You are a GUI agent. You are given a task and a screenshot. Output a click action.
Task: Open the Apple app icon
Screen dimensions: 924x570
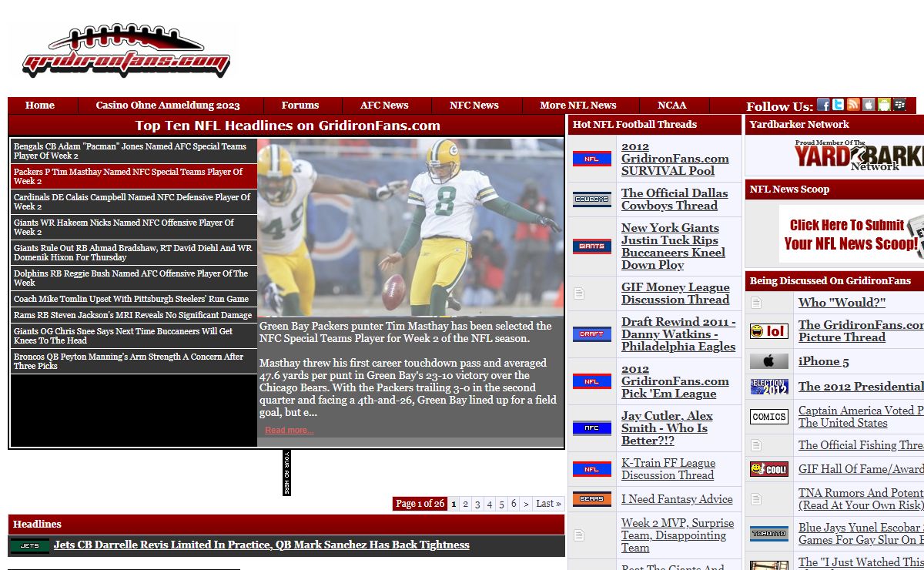(x=869, y=105)
